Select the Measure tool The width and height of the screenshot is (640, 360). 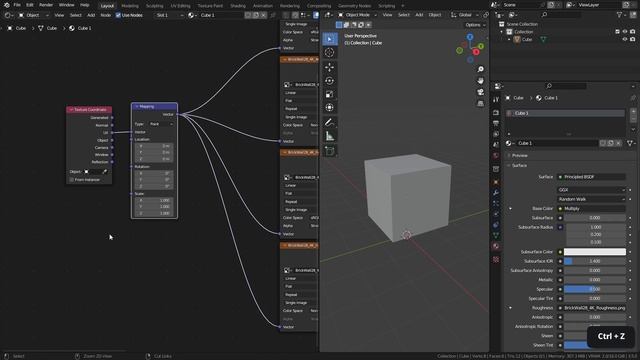329,136
